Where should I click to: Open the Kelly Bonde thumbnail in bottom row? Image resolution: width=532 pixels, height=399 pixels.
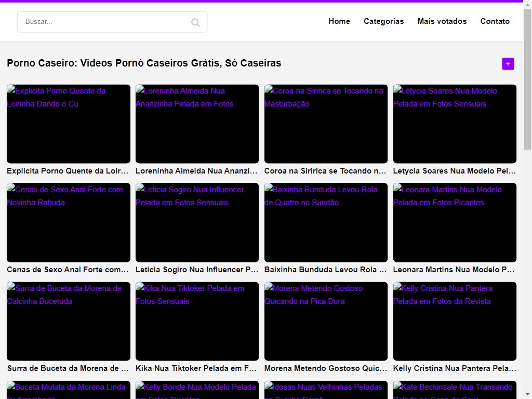coord(197,390)
